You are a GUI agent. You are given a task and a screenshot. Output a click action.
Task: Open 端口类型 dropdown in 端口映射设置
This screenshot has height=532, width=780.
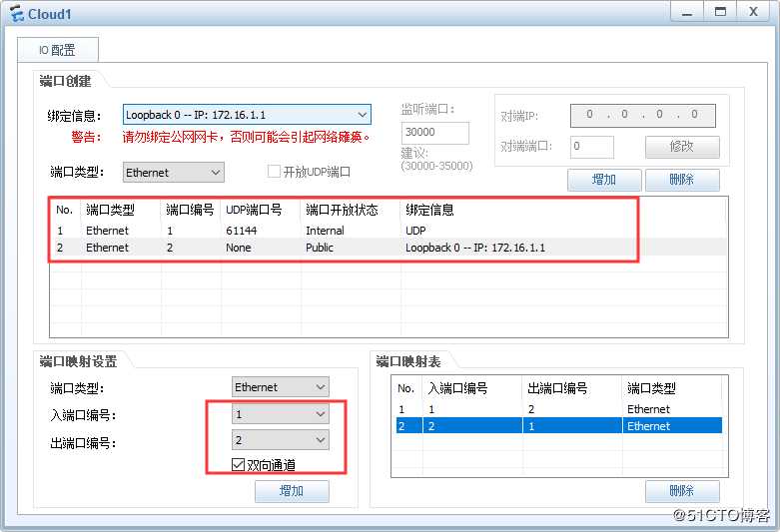tap(281, 387)
